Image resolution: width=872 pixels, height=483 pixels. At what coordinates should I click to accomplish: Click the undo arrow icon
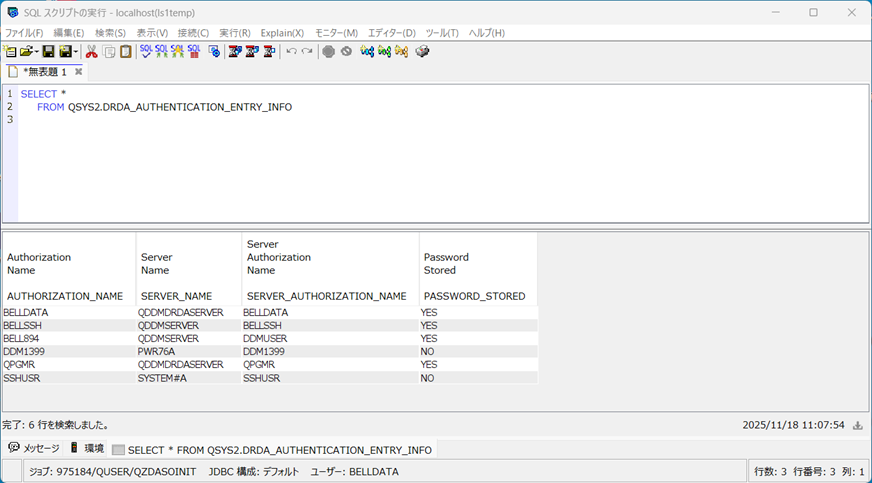coord(291,51)
